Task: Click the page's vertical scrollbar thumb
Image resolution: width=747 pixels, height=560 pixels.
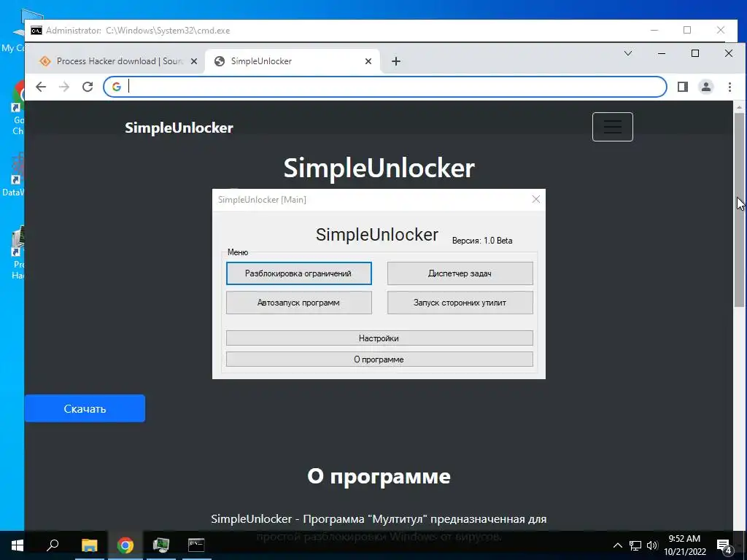Action: click(739, 209)
